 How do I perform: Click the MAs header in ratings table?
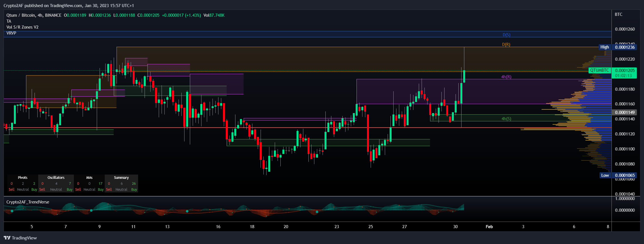89,178
